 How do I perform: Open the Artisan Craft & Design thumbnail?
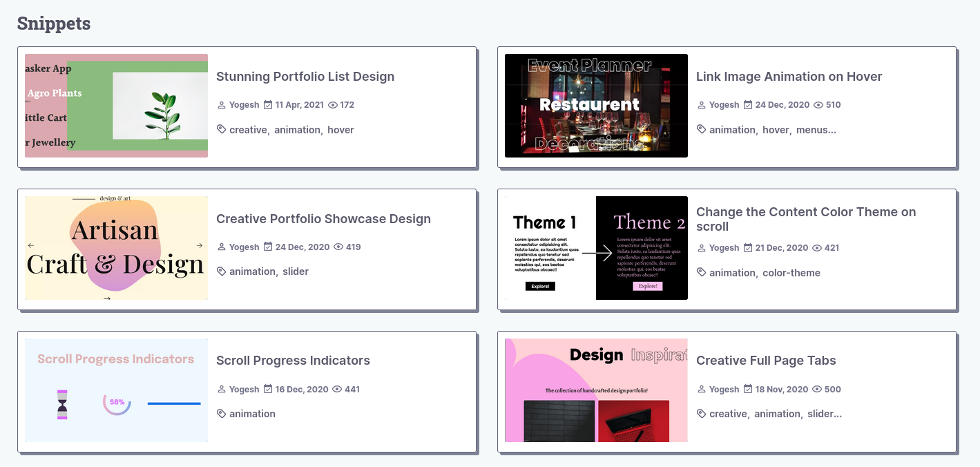click(x=115, y=248)
